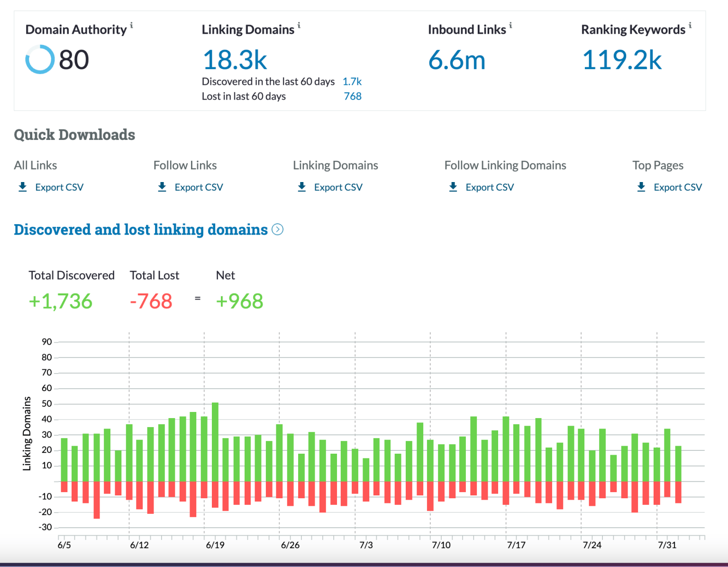Click Export CSV under Top Pages
The width and height of the screenshot is (728, 567).
point(678,187)
